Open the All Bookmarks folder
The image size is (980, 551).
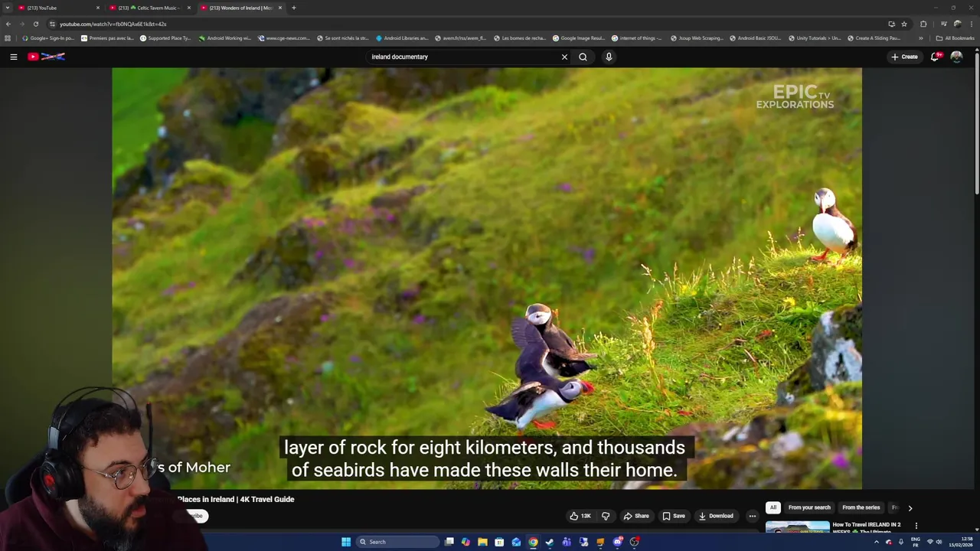point(955,38)
